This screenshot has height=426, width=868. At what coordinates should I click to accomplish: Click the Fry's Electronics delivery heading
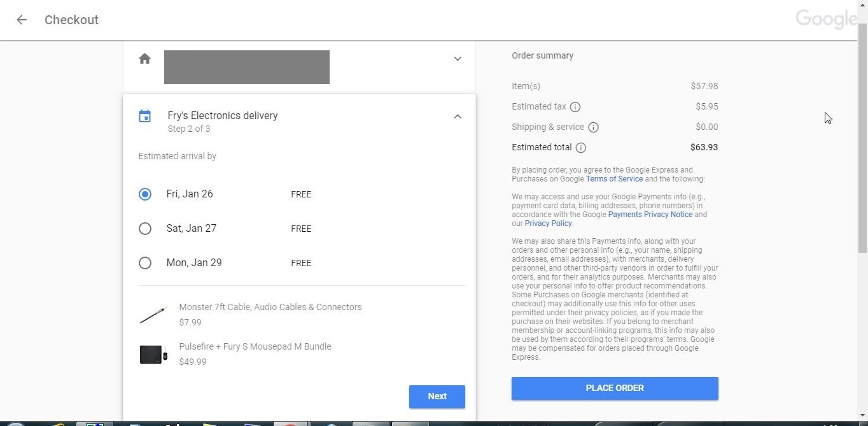223,116
